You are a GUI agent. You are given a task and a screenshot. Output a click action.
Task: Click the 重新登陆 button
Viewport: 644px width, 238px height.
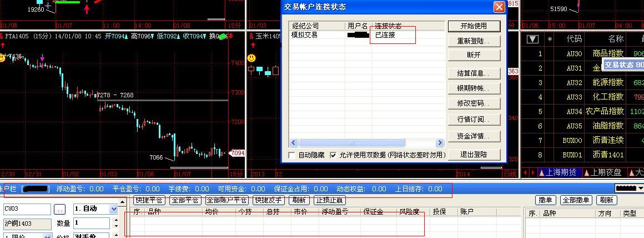click(474, 41)
